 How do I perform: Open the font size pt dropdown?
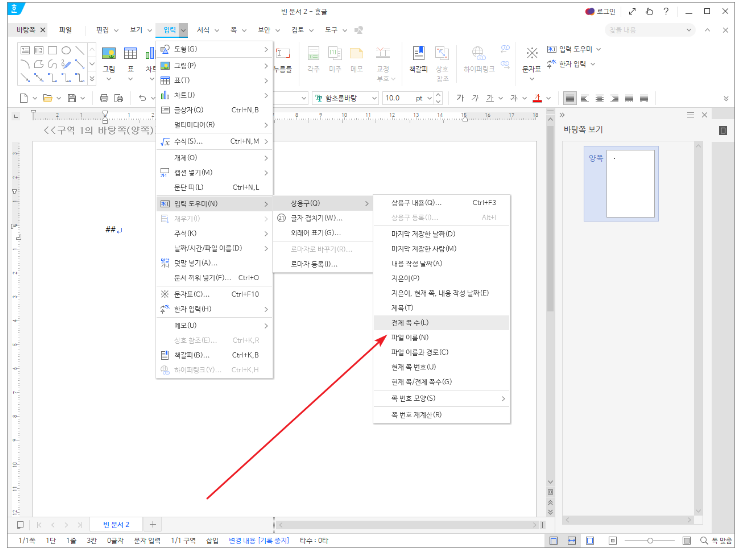click(429, 98)
